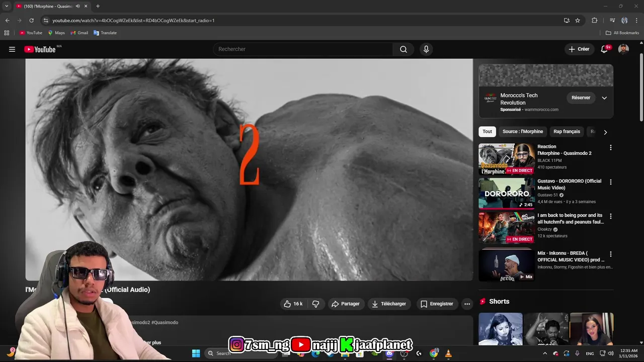Click the Réserver ad button

(x=581, y=98)
